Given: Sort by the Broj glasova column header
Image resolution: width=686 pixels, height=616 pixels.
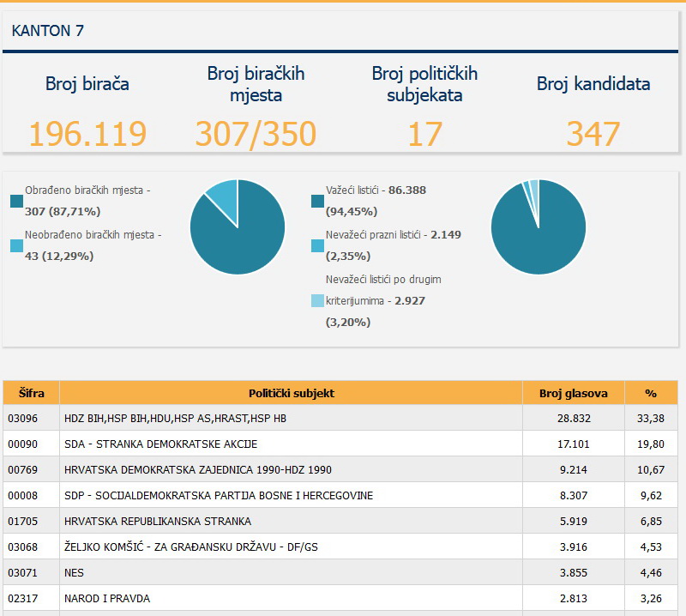Looking at the screenshot, I should tap(574, 393).
